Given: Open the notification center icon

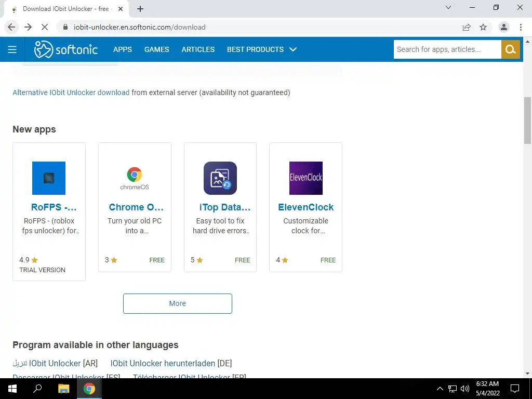Looking at the screenshot, I should pyautogui.click(x=515, y=389).
